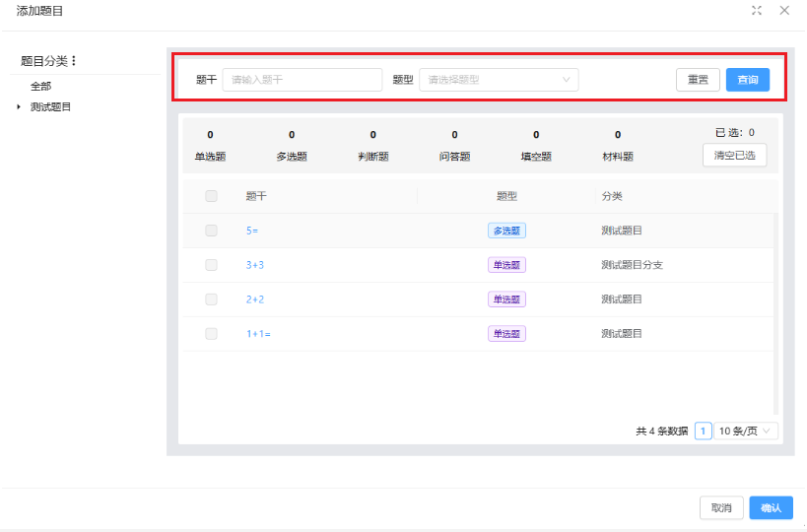Click the 题干 search input field
The image size is (807, 532).
(302, 80)
